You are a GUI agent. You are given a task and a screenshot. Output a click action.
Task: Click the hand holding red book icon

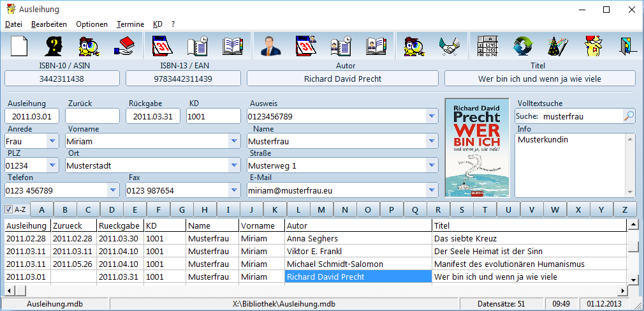[124, 46]
